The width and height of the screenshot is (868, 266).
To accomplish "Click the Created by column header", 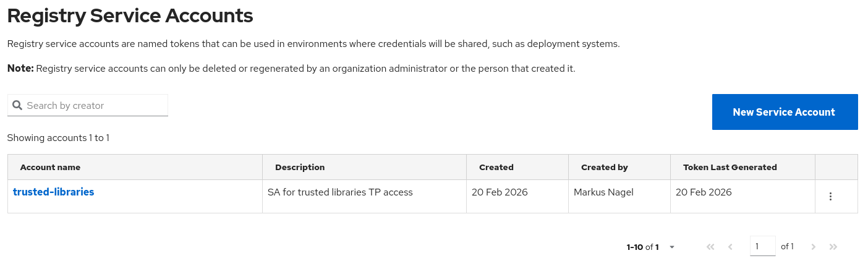I will [x=605, y=167].
